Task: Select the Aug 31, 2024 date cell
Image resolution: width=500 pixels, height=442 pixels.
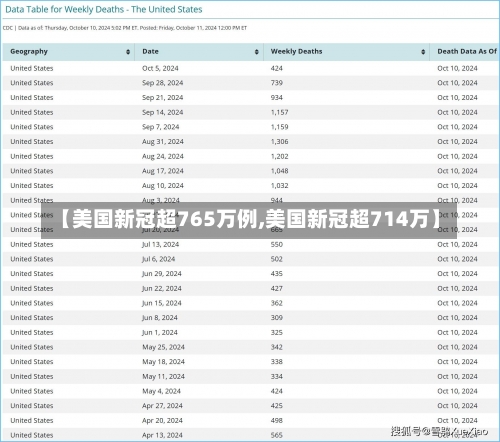Action: (163, 142)
